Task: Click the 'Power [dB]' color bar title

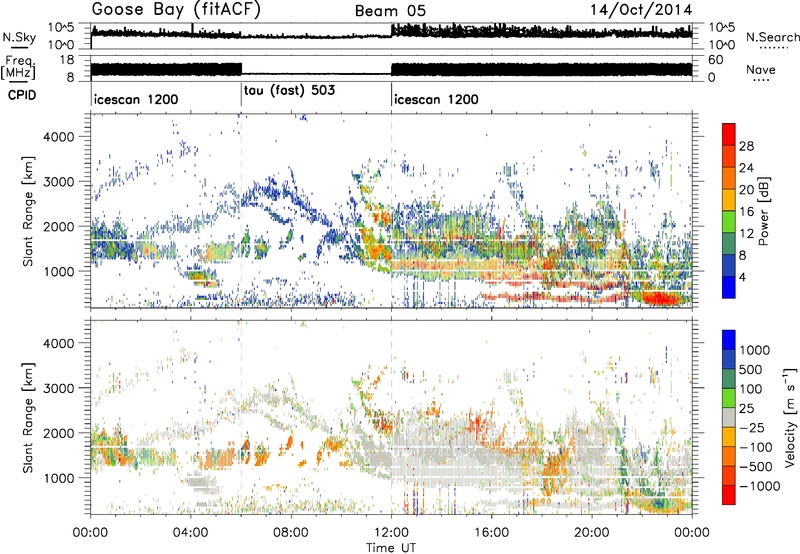Action: tap(763, 211)
